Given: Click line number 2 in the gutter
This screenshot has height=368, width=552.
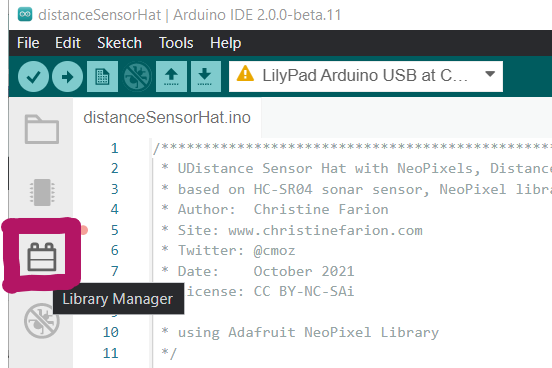Looking at the screenshot, I should coord(114,168).
